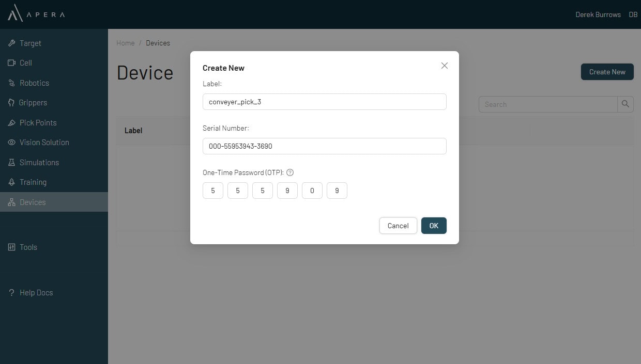Open the Training menu item
This screenshot has width=641, height=364.
[33, 182]
